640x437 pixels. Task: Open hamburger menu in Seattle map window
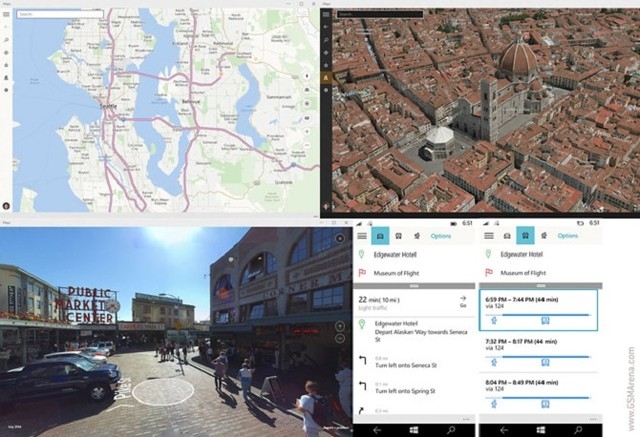[x=6, y=14]
